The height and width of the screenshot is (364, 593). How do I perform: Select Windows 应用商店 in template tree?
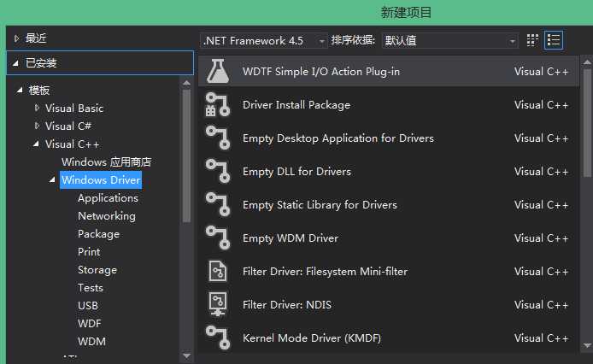(x=106, y=162)
